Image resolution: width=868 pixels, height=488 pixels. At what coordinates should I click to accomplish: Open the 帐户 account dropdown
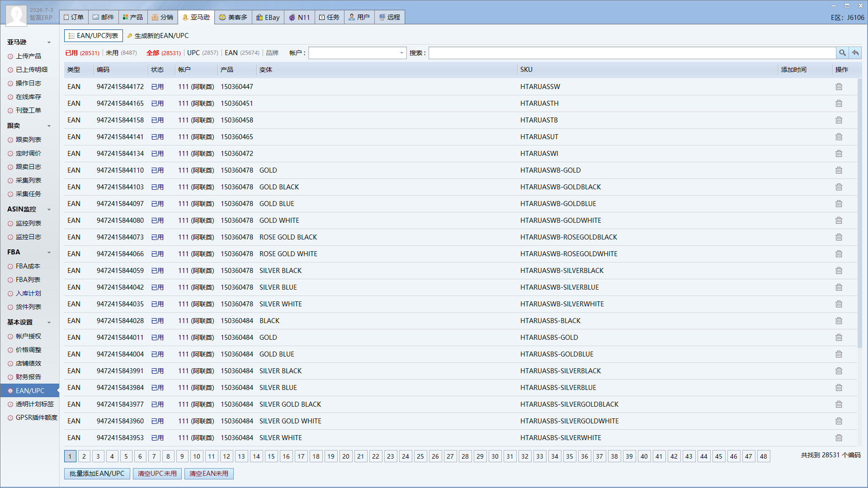tap(357, 53)
